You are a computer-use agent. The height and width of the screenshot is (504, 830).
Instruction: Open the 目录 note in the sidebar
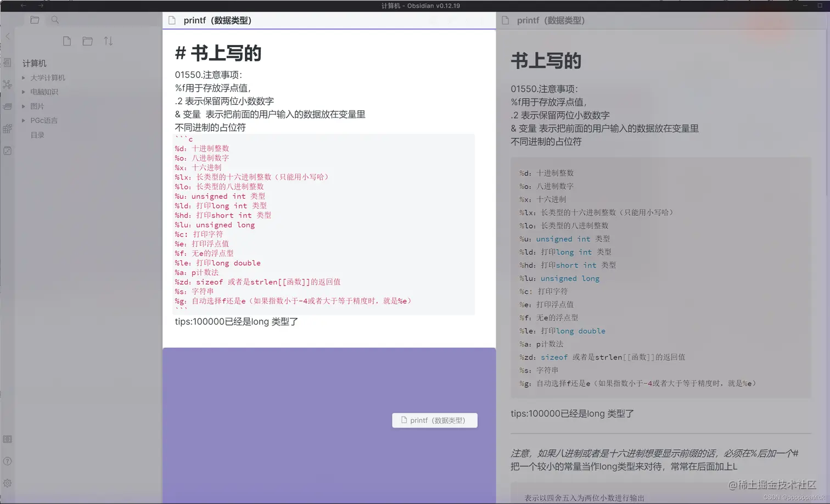click(37, 135)
